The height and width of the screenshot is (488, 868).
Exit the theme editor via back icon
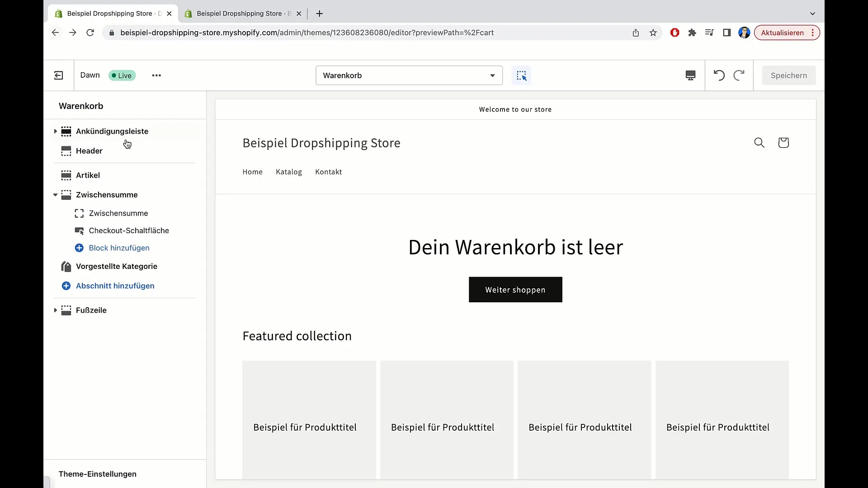59,75
